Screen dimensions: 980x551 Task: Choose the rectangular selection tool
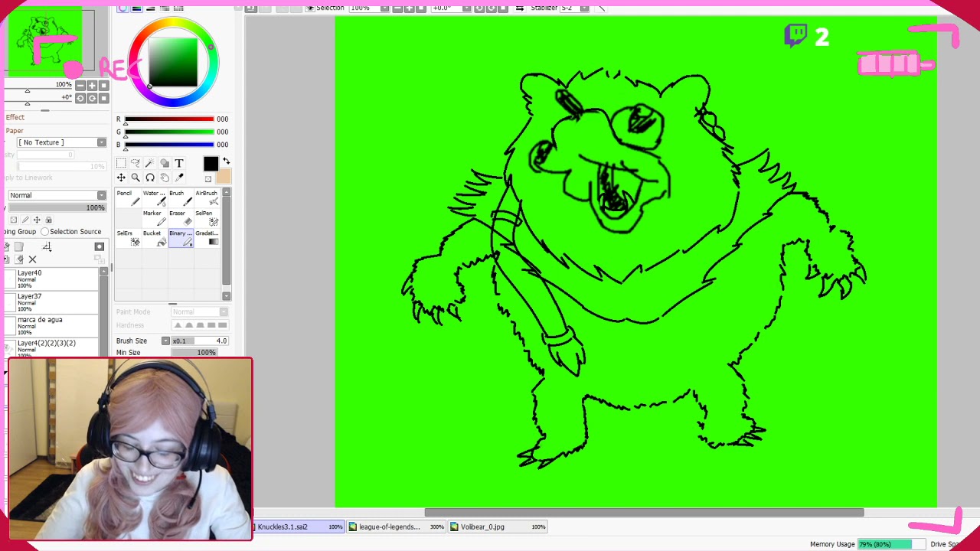point(121,163)
